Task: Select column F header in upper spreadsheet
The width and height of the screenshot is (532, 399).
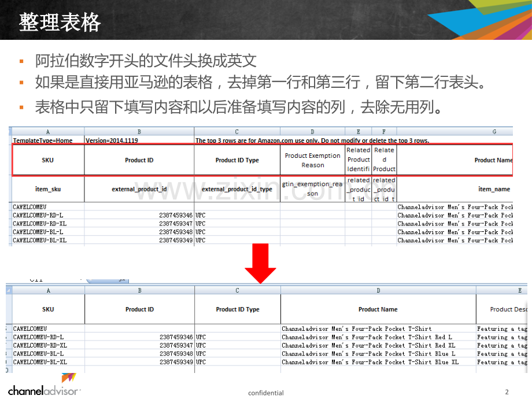Action: [384, 132]
